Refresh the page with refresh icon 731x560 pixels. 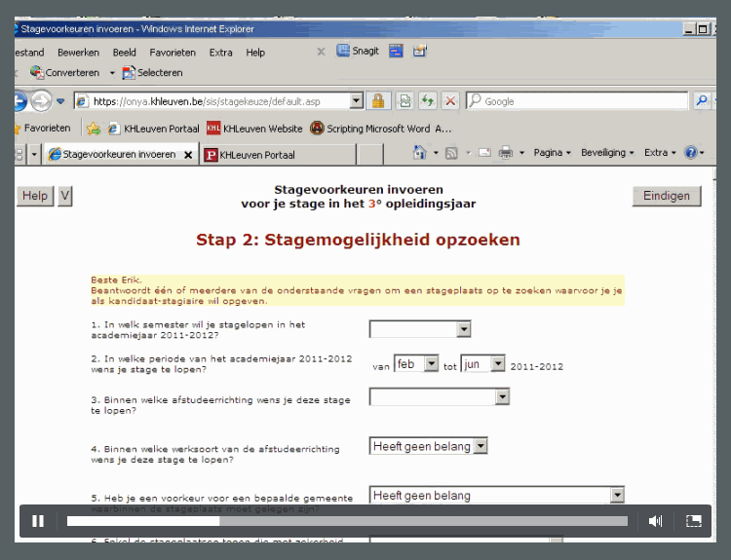[x=428, y=100]
